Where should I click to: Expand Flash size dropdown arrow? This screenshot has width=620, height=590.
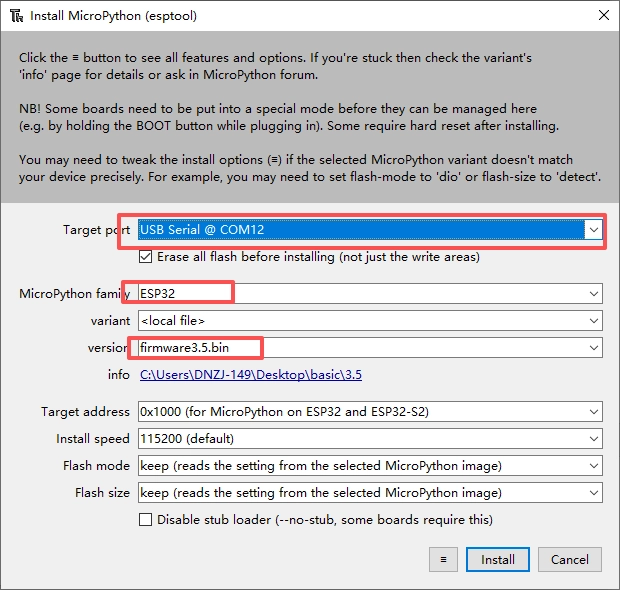coord(594,493)
